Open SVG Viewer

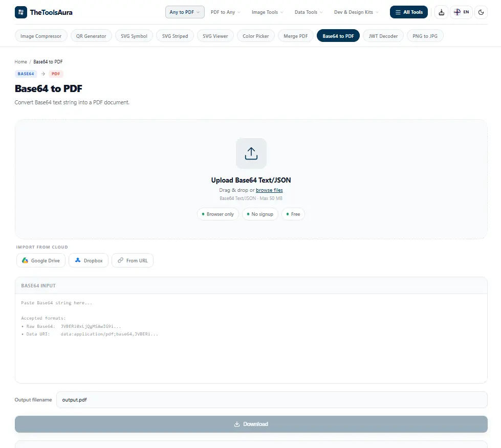tap(215, 36)
